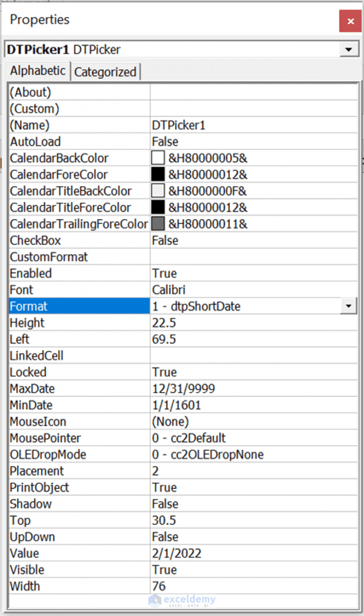364x616 pixels.
Task: Open the Format property dropdown
Action: tap(349, 306)
